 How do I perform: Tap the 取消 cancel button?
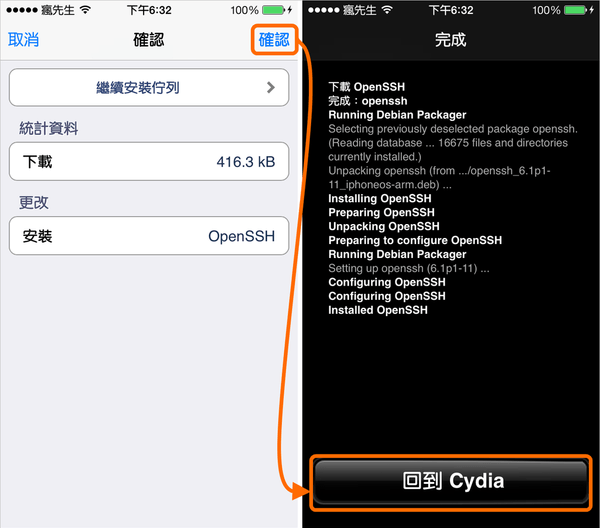click(x=23, y=40)
